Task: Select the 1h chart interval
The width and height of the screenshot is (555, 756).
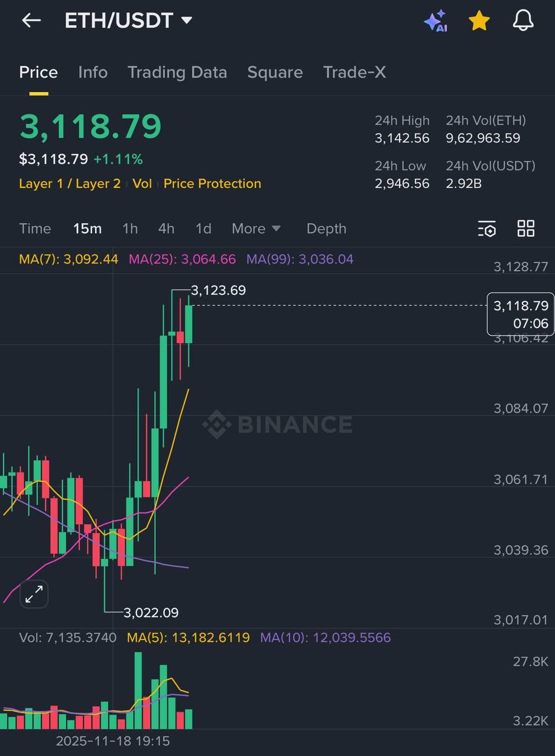Action: [129, 229]
